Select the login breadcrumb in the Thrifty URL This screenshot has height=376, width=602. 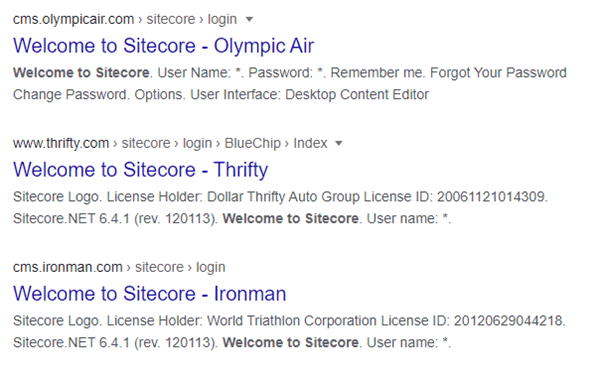click(x=197, y=144)
